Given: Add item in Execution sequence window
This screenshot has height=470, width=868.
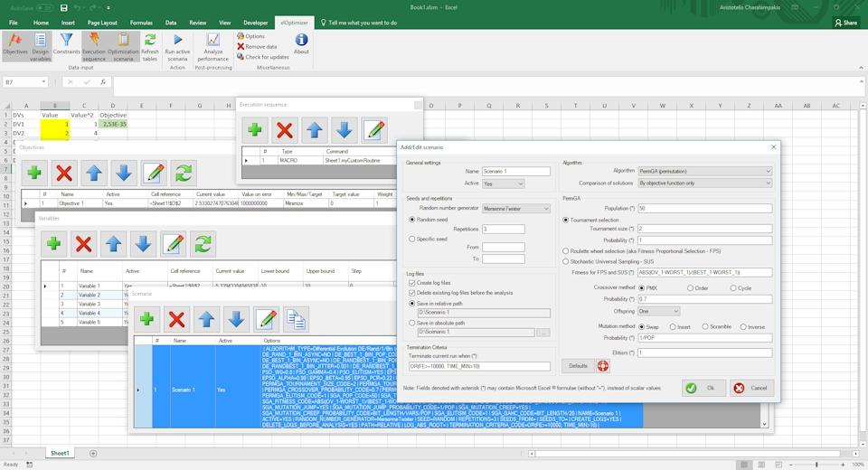Looking at the screenshot, I should click(x=255, y=130).
